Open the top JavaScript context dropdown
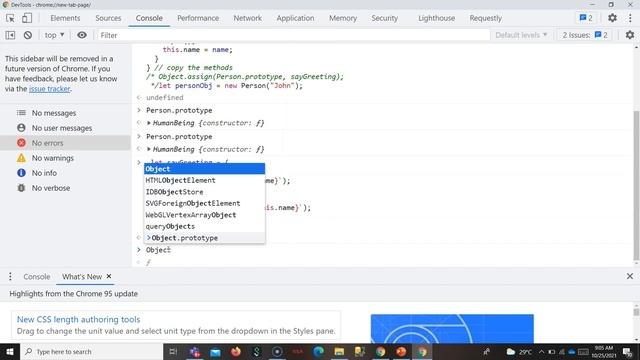 pyautogui.click(x=54, y=35)
